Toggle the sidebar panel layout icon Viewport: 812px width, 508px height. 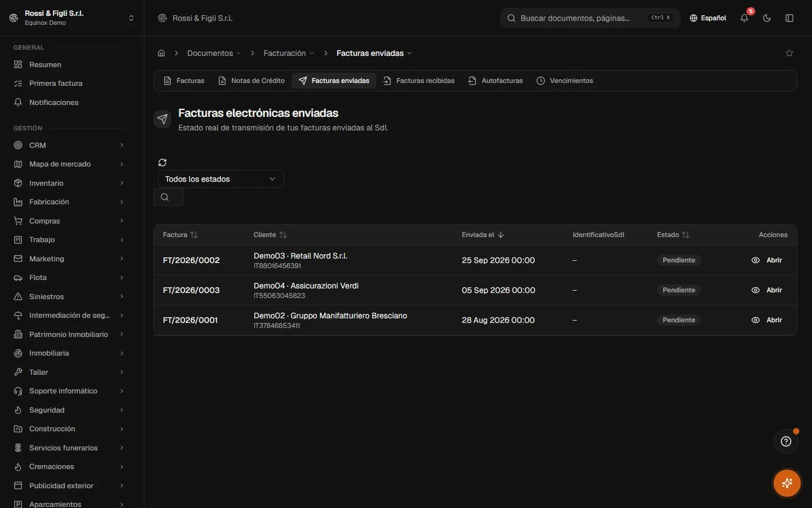pos(789,18)
